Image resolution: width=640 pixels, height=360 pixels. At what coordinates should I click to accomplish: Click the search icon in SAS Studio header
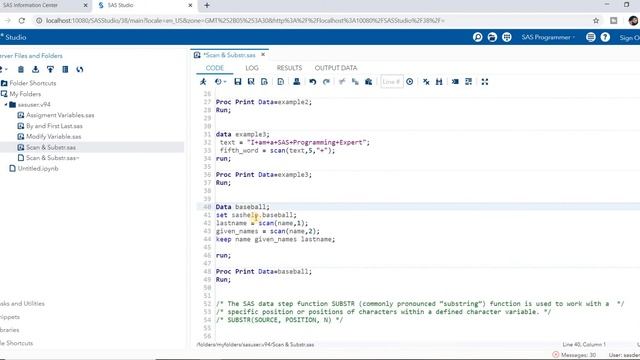point(478,37)
